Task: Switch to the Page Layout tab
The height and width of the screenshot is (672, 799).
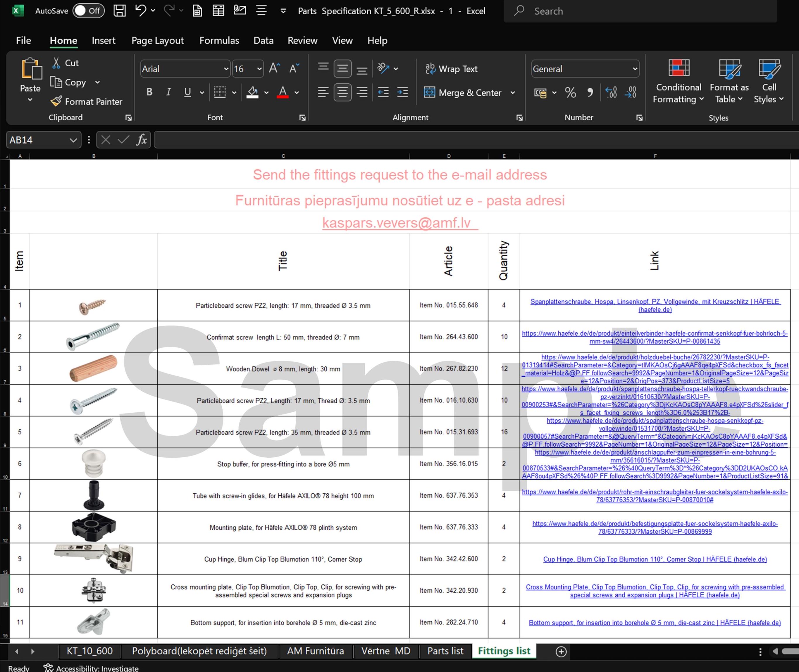Action: (x=157, y=40)
